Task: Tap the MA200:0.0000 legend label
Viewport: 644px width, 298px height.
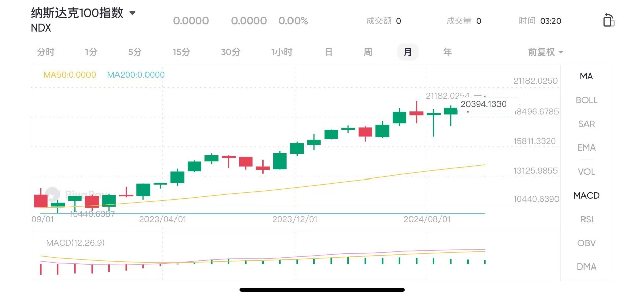Action: click(136, 75)
